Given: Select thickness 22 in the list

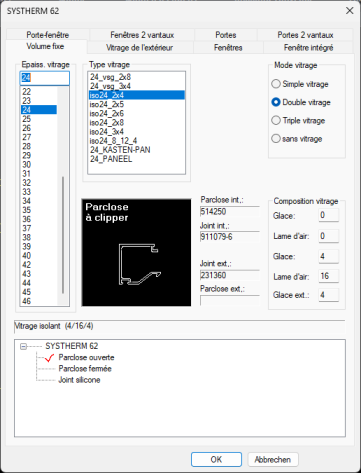Looking at the screenshot, I should tap(39, 91).
